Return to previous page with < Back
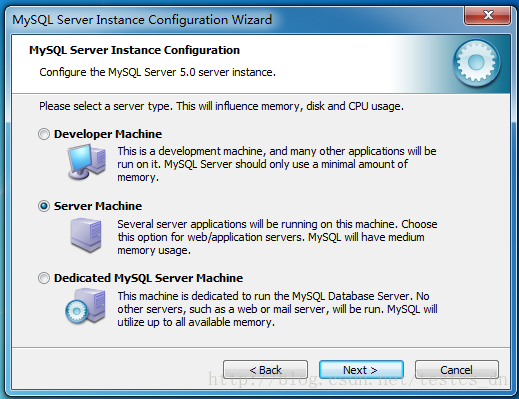This screenshot has height=399, width=519. (x=265, y=370)
